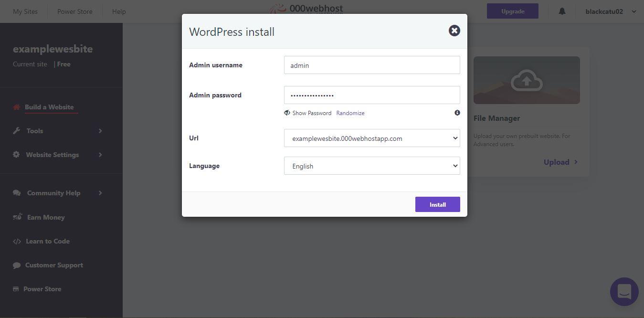Toggle Show Password eye icon
644x318 pixels.
coord(287,113)
